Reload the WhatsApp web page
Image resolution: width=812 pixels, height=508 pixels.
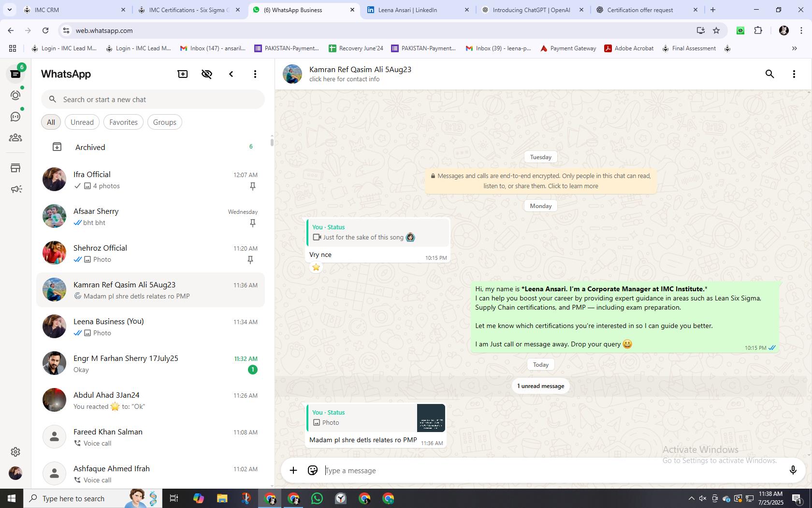[45, 30]
